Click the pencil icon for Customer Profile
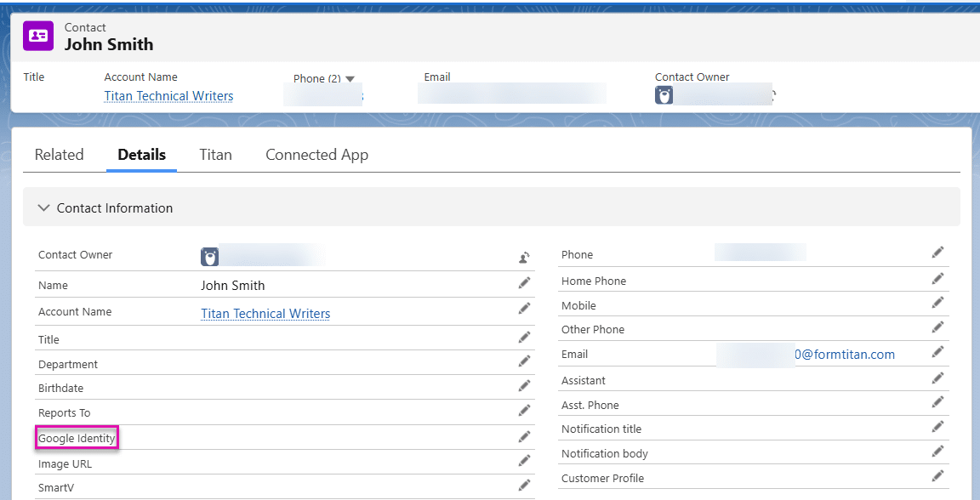 937,476
